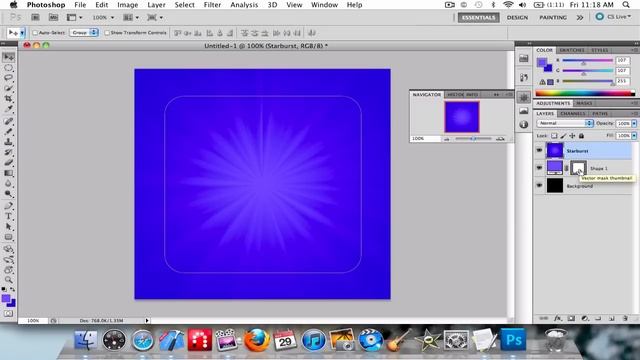The width and height of the screenshot is (640, 360).
Task: Toggle Quick Mask mode icon
Action: click(9, 313)
